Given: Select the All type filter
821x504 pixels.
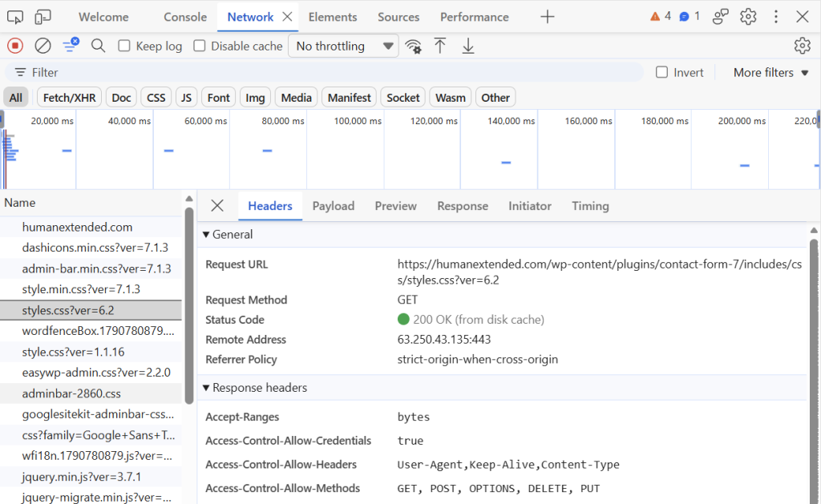Looking at the screenshot, I should (16, 98).
